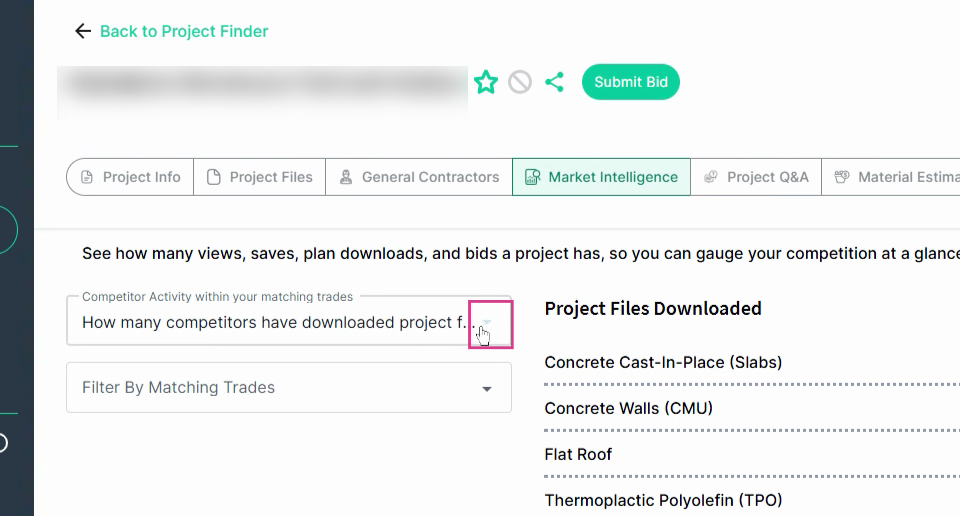This screenshot has height=516, width=960.
Task: Share the project via share icon
Action: 555,82
